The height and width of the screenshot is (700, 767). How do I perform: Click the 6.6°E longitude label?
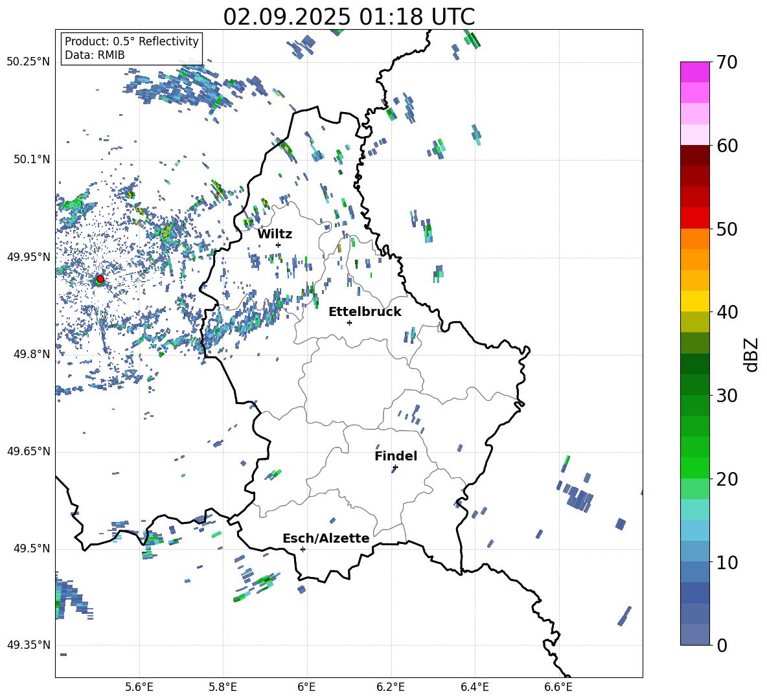point(558,687)
